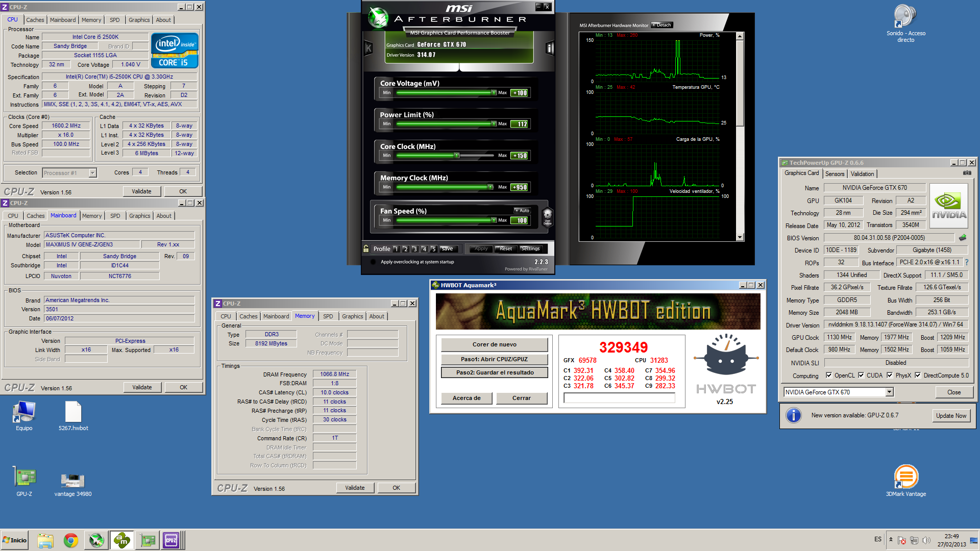Open Afterburner Settings
Viewport: 980px width, 551px height.
[531, 248]
